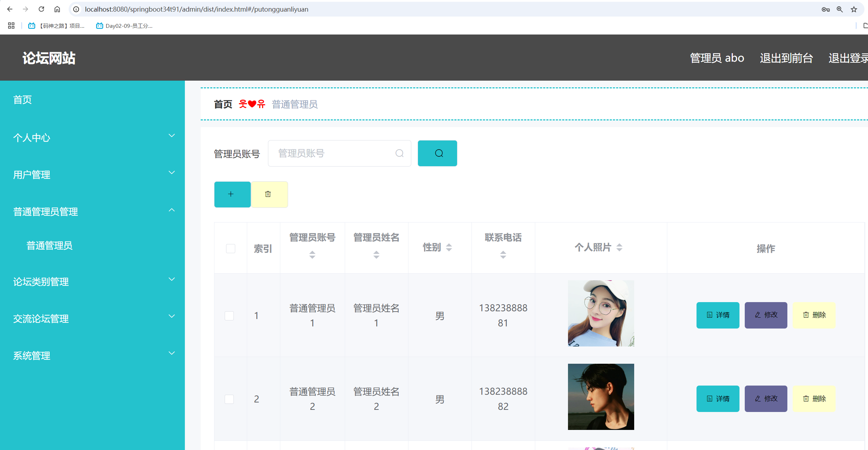Click the browser reload icon
Viewport: 868px width, 450px height.
coord(41,9)
